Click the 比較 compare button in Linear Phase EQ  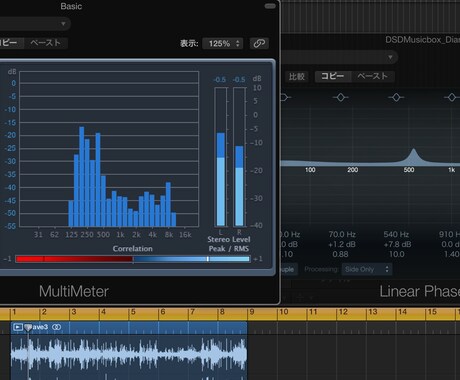297,76
